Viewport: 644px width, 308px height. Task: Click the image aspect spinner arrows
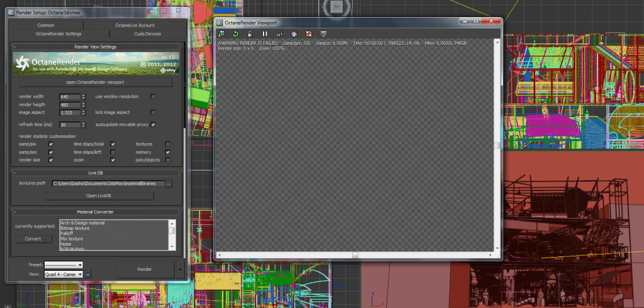coord(84,113)
